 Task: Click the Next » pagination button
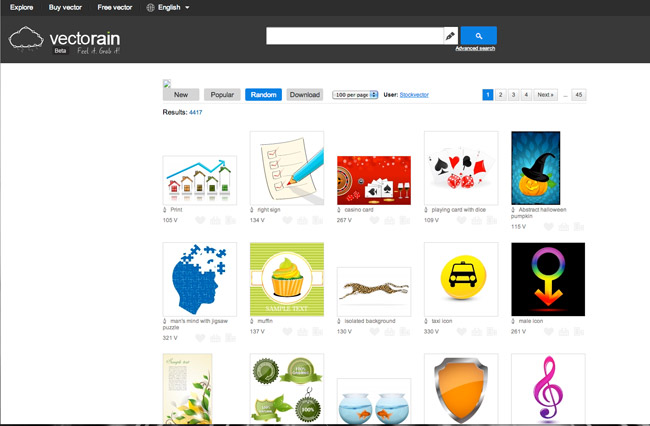tap(546, 94)
